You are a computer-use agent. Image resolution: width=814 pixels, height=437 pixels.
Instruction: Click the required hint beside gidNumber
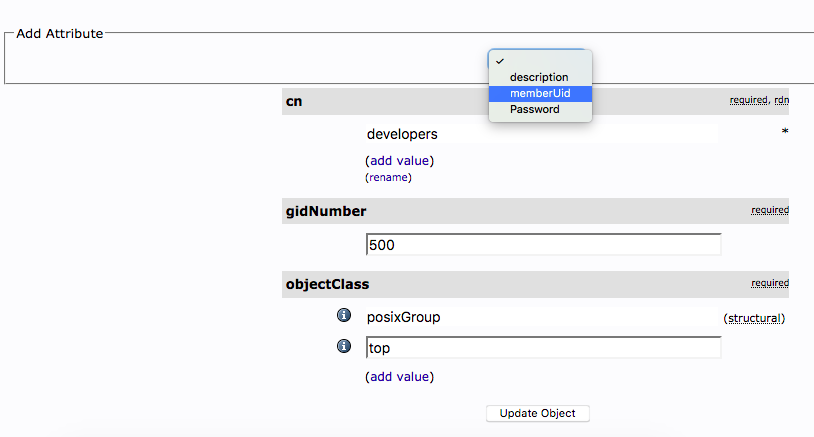coord(769,210)
